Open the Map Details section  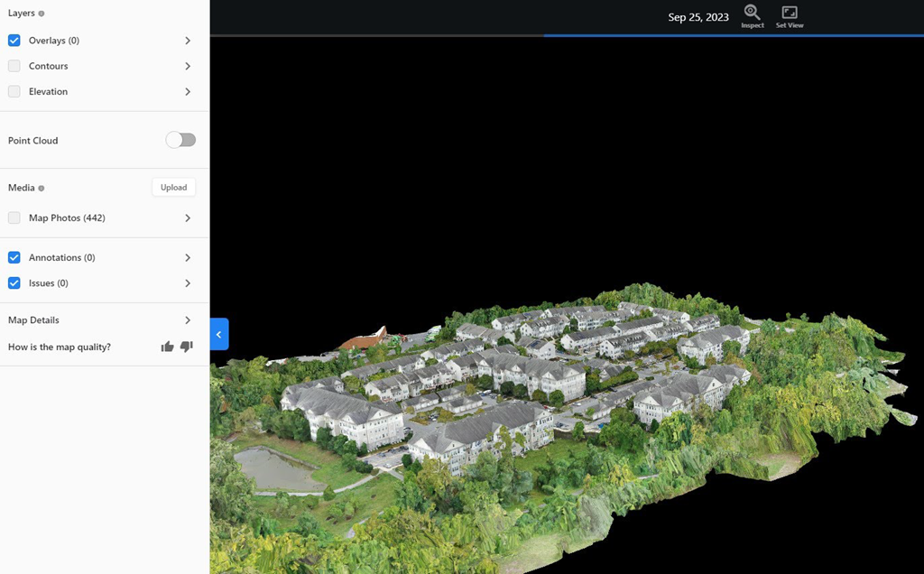(x=188, y=320)
